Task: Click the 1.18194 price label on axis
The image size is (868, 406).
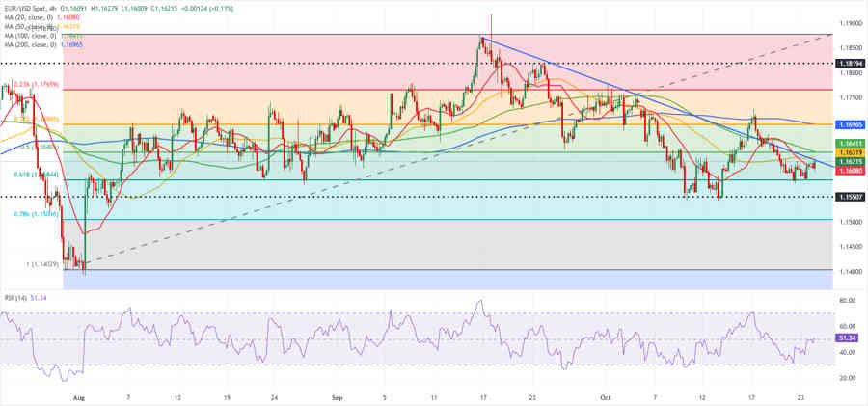Action: click(x=850, y=63)
